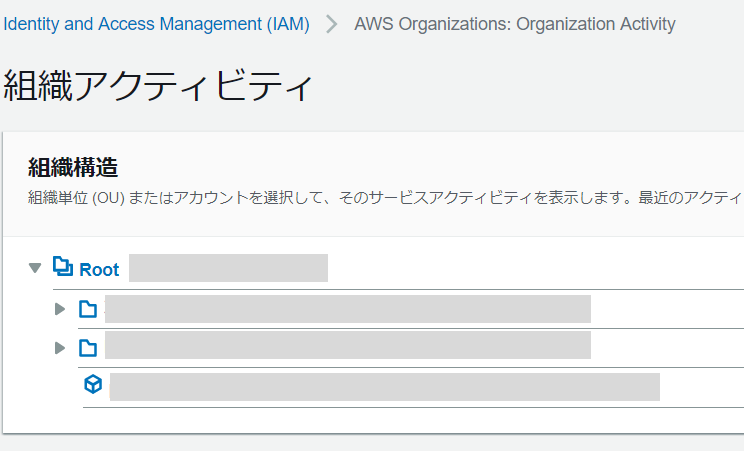Click the Organization Activity breadcrumb text
The width and height of the screenshot is (744, 451).
514,24
